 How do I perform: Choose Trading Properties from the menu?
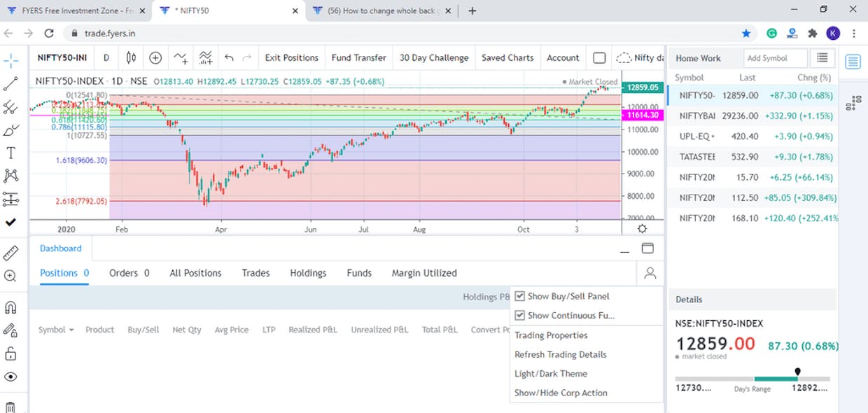(551, 335)
